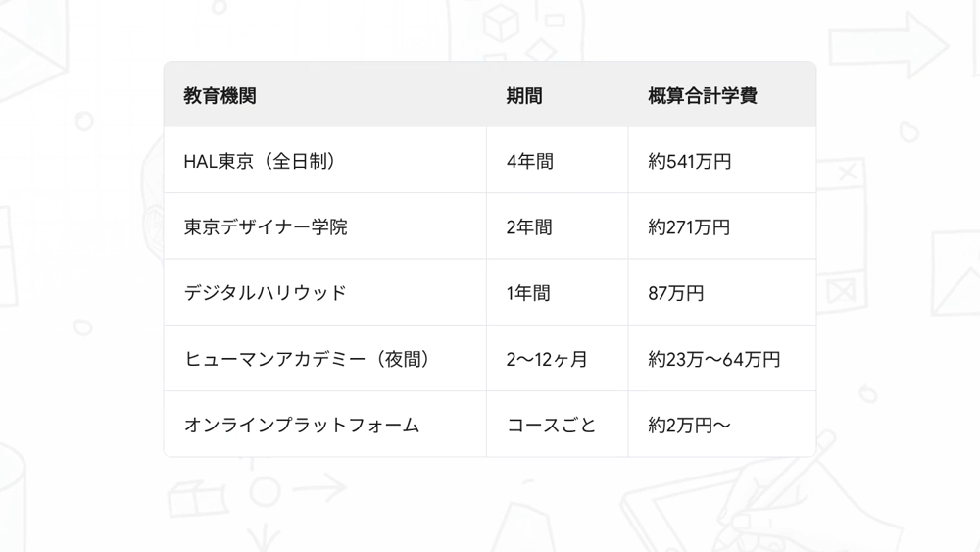Select the 約23万〜64万円 tuition cell
The height and width of the screenshot is (552, 980).
coord(714,360)
